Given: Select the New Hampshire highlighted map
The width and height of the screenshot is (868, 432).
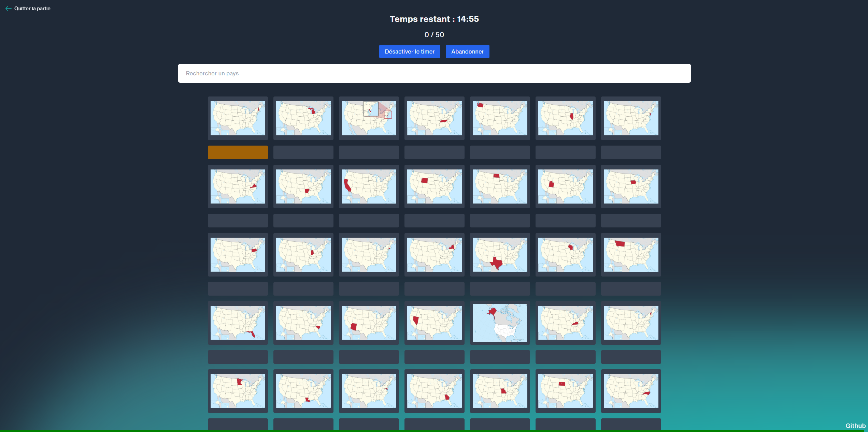Looking at the screenshot, I should coord(238,118).
